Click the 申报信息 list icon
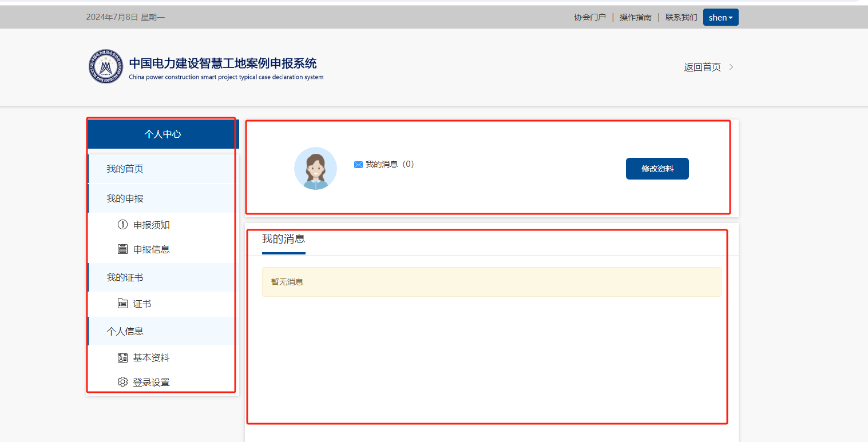This screenshot has height=442, width=868. tap(122, 249)
